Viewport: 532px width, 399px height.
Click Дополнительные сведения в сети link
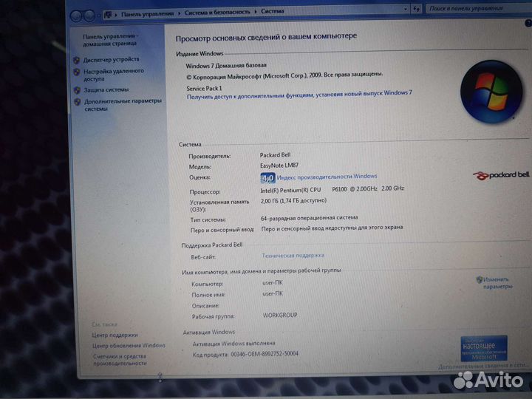coord(482,366)
